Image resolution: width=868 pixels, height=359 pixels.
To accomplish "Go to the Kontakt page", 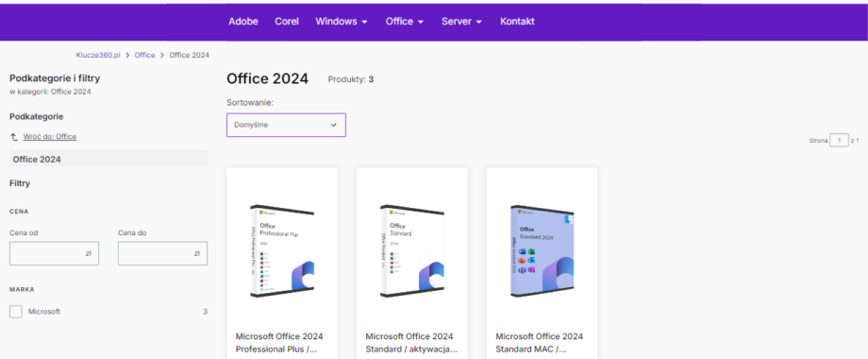I will (x=517, y=22).
